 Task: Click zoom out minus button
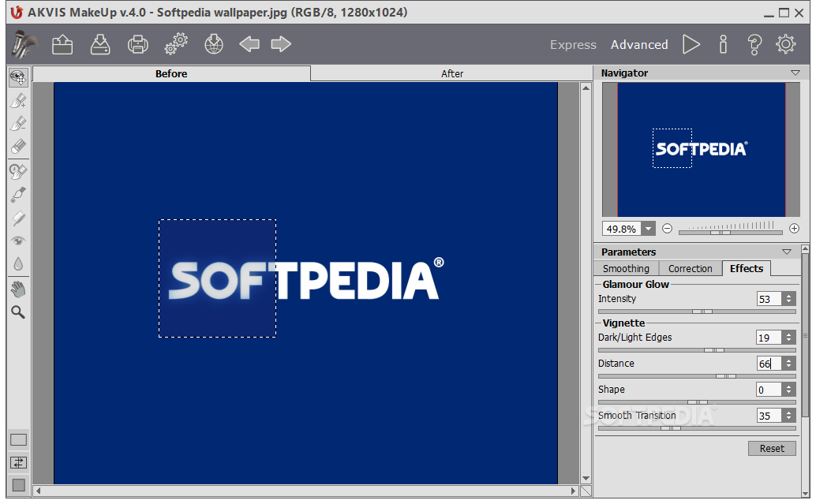[667, 228]
